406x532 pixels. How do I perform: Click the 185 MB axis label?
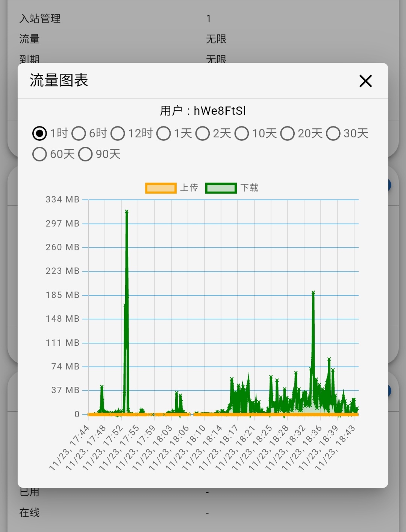(63, 295)
